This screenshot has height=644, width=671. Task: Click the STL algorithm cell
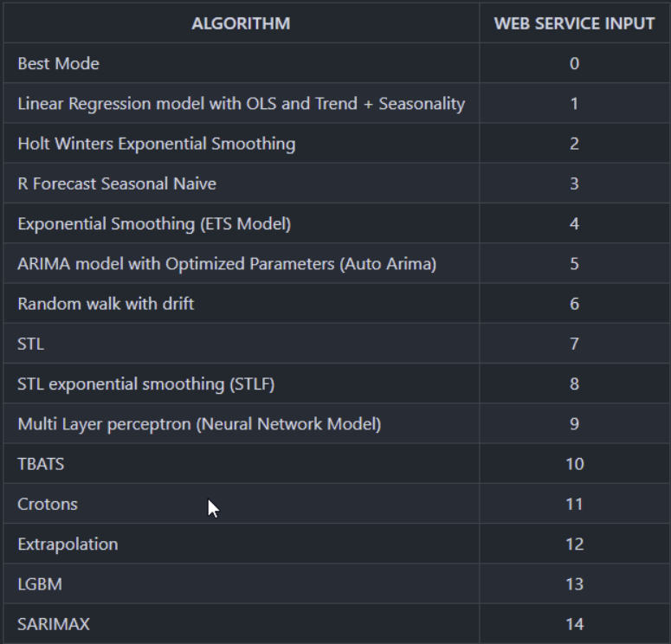(x=241, y=344)
